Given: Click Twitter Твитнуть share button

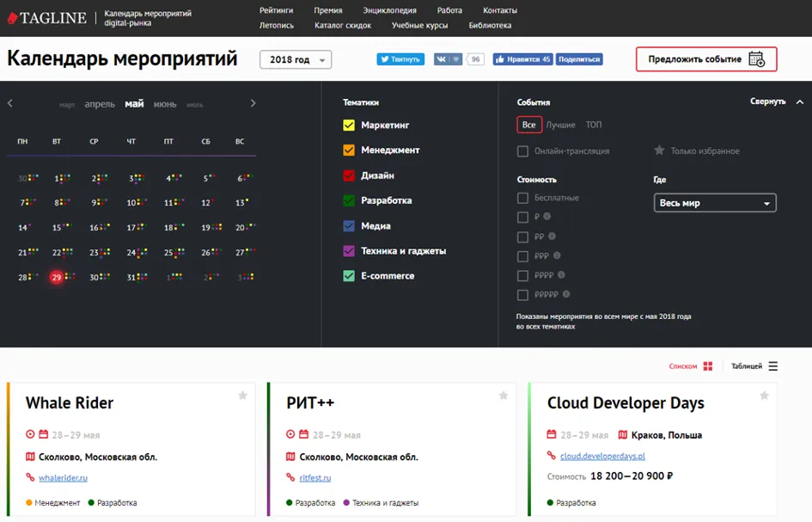Looking at the screenshot, I should coord(400,59).
